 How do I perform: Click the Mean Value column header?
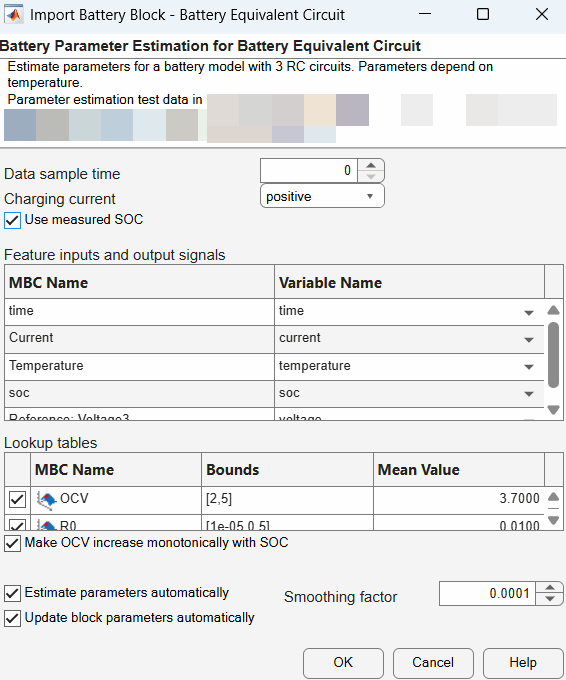click(459, 470)
